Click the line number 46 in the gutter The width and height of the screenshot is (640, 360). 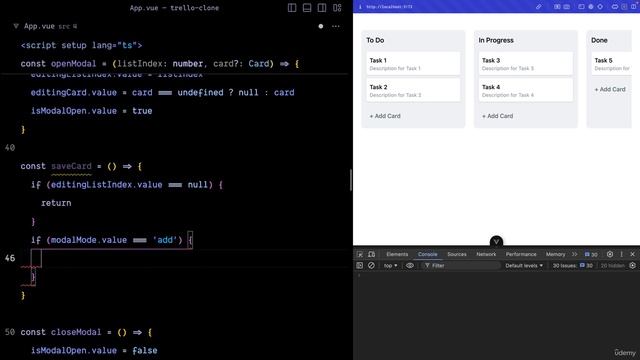pos(10,258)
